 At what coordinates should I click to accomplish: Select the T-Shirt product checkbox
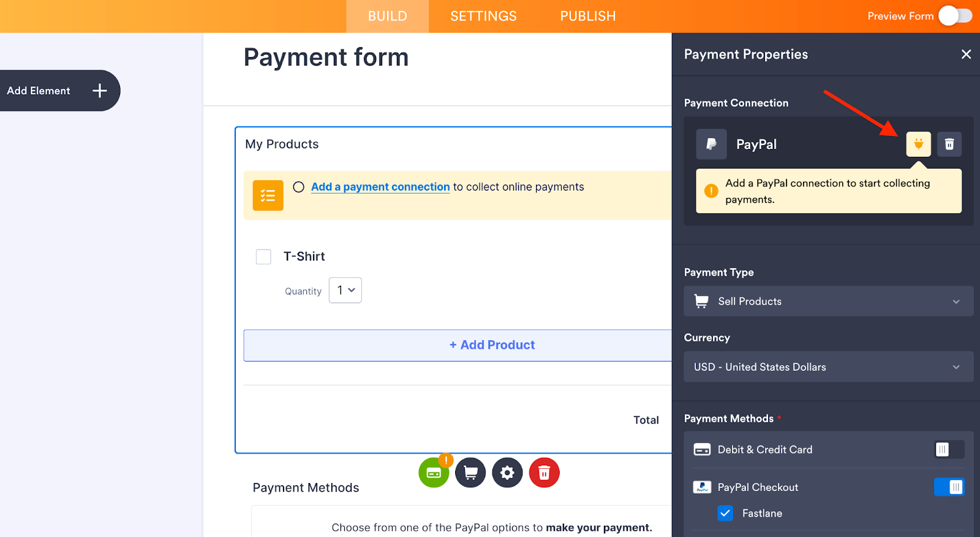[263, 256]
